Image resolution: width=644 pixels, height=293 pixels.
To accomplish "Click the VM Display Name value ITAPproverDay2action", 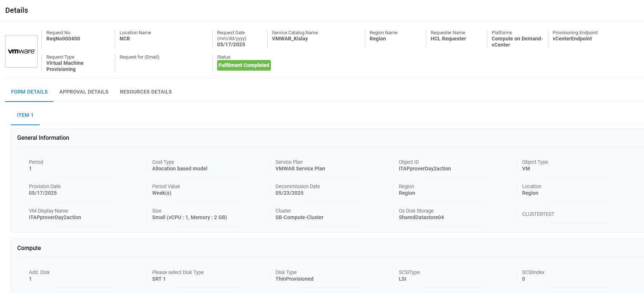I will click(x=55, y=217).
